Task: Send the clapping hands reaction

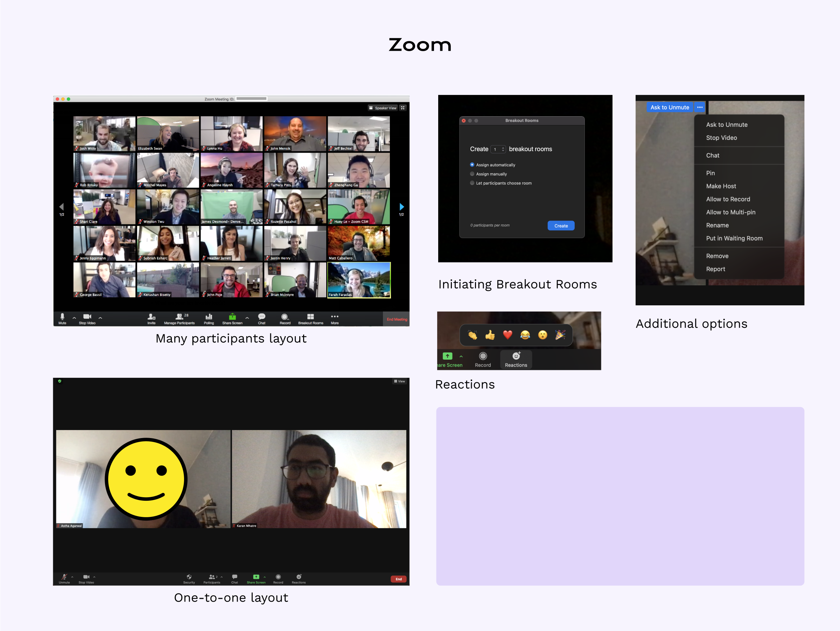Action: pyautogui.click(x=472, y=335)
